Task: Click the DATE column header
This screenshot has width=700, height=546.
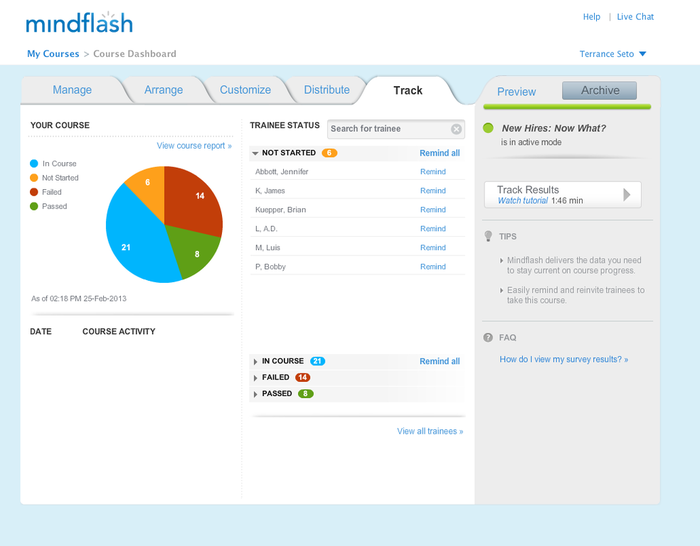Action: (x=41, y=332)
